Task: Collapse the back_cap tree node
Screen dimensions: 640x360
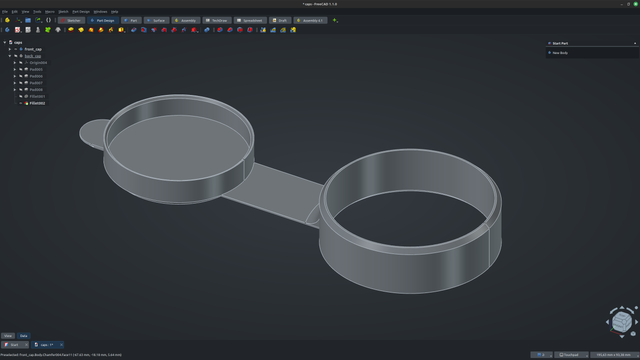Action: coord(9,56)
